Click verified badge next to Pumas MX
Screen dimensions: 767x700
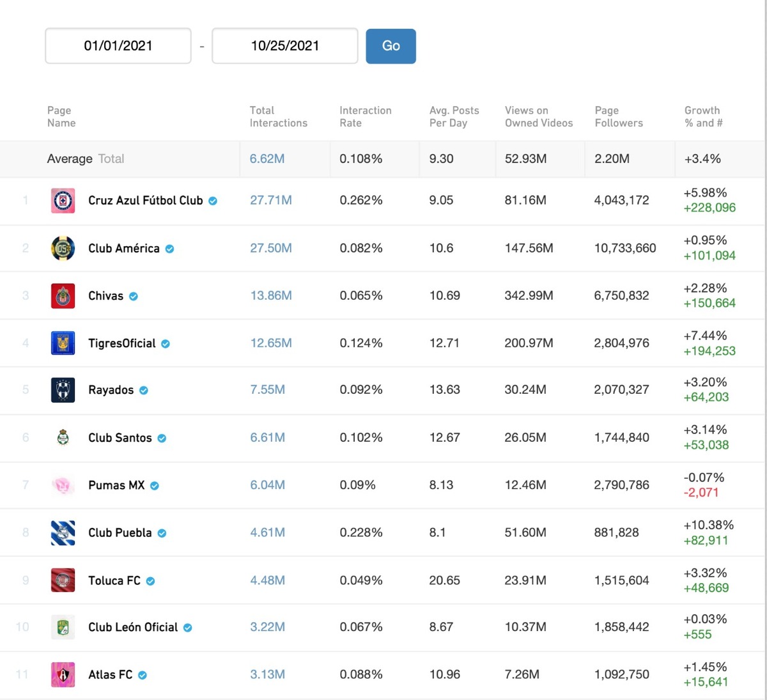click(155, 486)
